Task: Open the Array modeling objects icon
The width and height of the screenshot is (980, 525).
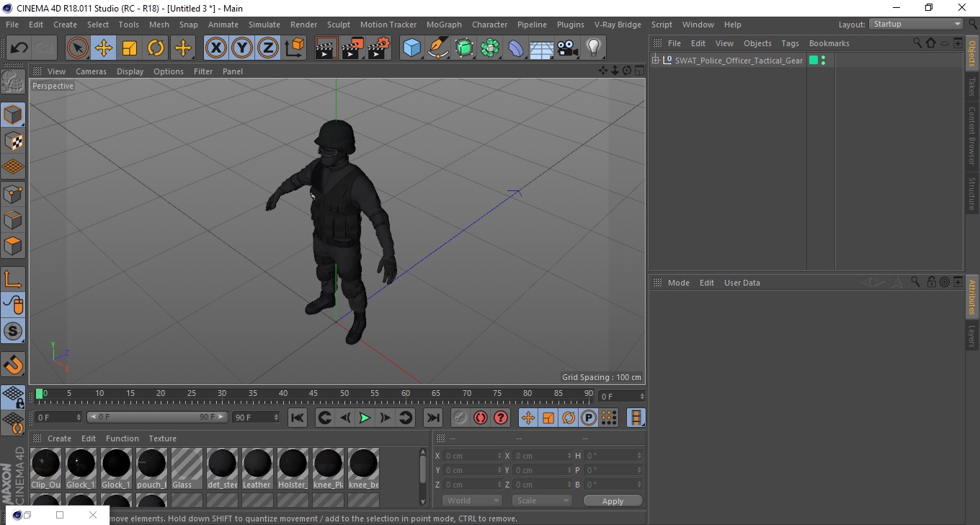Action: pyautogui.click(x=490, y=48)
